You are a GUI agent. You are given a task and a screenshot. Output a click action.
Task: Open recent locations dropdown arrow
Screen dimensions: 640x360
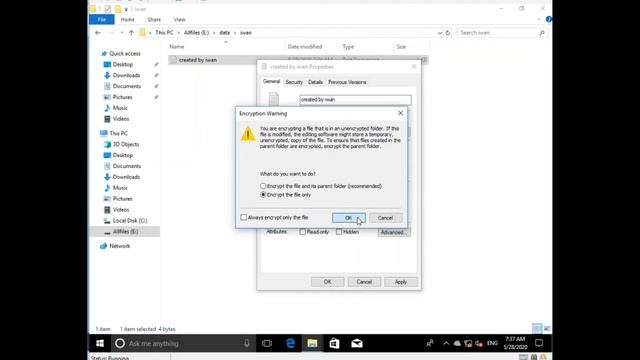(x=122, y=33)
